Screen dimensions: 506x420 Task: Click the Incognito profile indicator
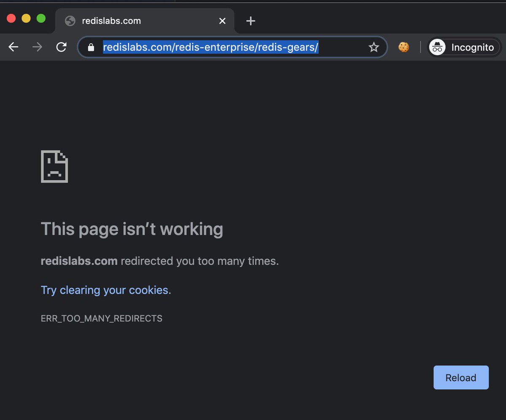(x=464, y=47)
